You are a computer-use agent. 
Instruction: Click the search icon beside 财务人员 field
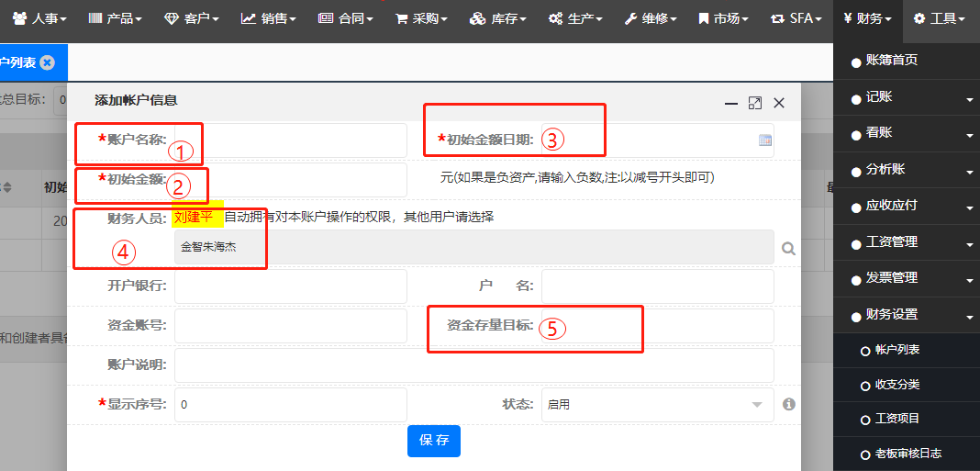[789, 248]
